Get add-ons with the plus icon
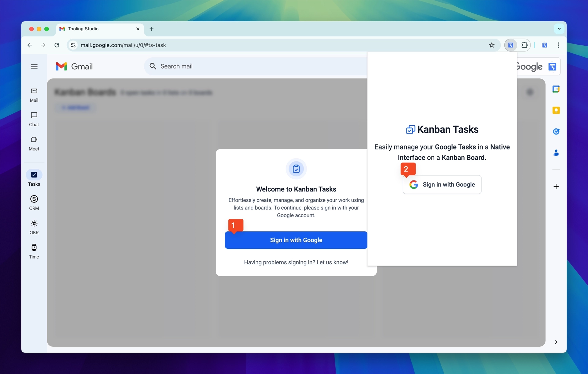This screenshot has height=374, width=588. click(x=556, y=186)
